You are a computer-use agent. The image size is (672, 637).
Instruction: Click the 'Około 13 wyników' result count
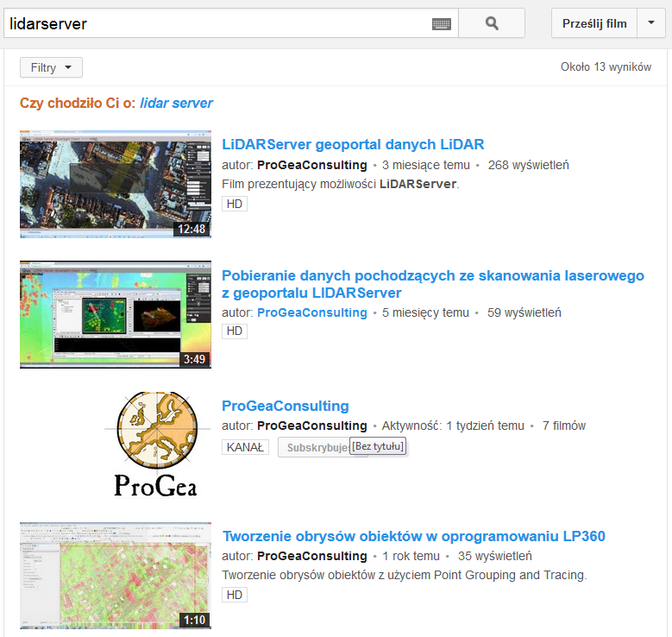click(606, 67)
